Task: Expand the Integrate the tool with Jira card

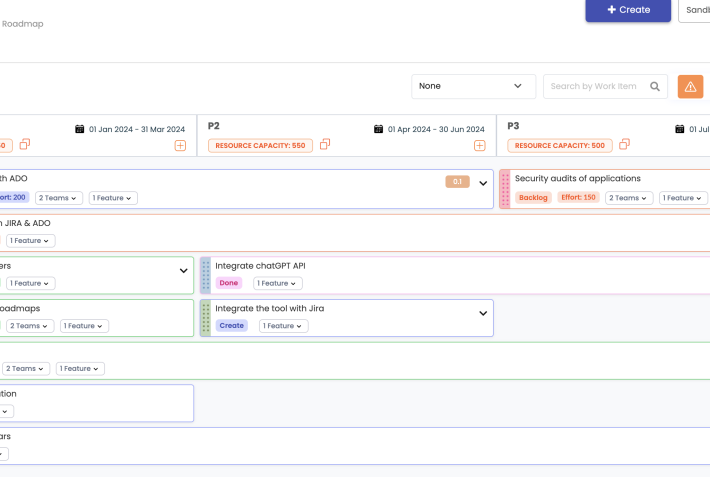Action: [483, 314]
